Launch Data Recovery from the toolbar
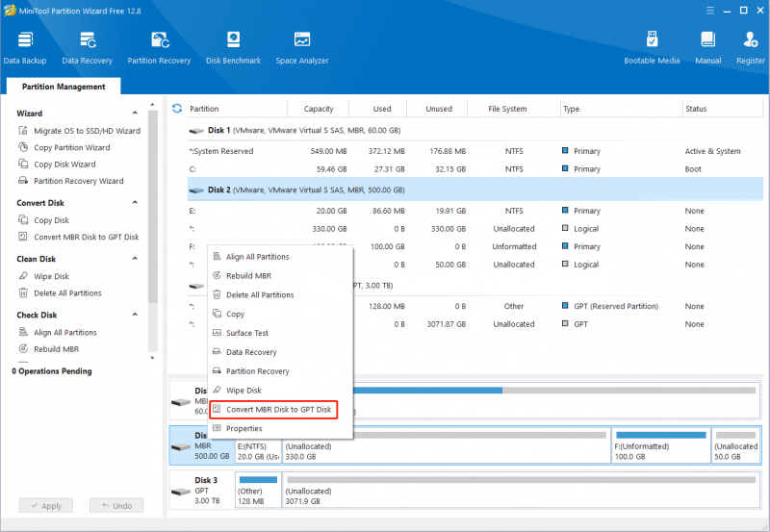 pyautogui.click(x=87, y=47)
